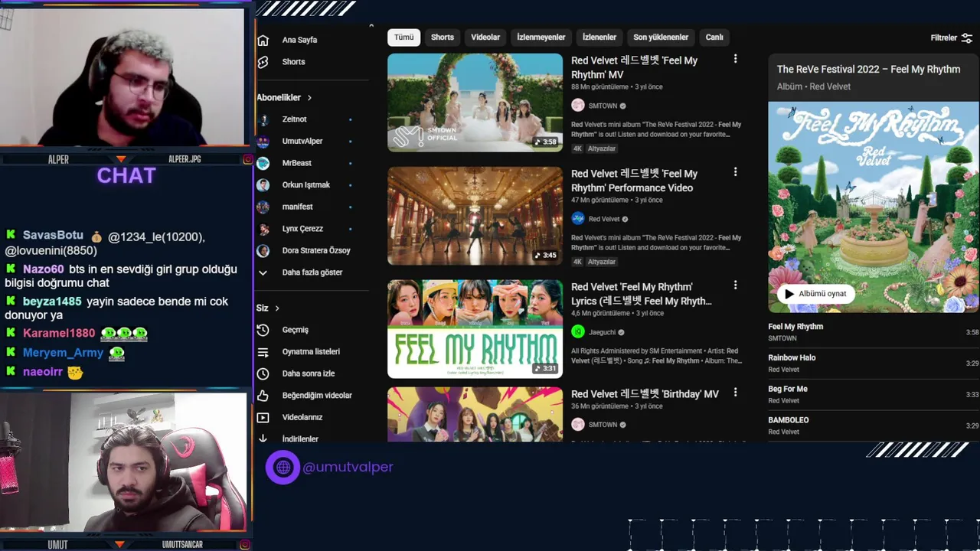Screen dimensions: 980x551
Task: Click chat username naeoirr
Action: coord(42,372)
